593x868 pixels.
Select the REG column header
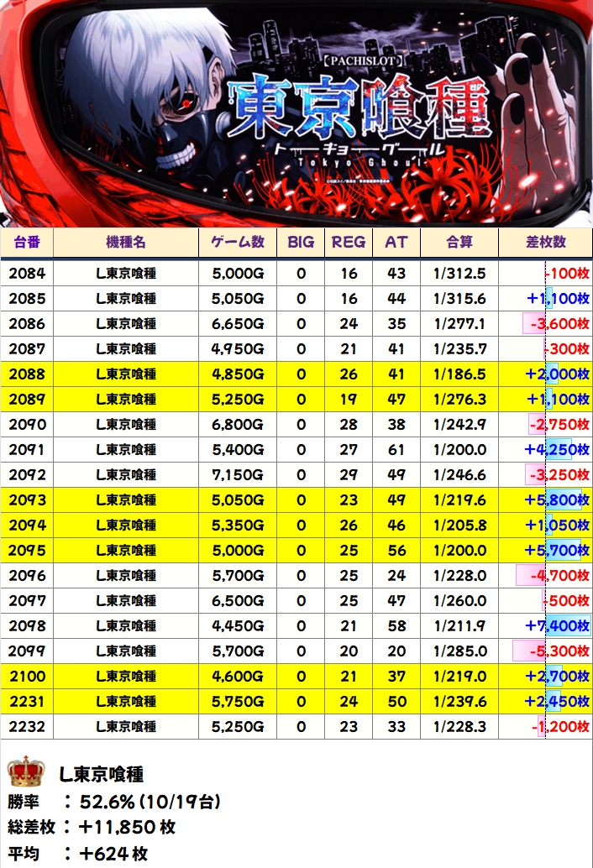click(x=349, y=242)
